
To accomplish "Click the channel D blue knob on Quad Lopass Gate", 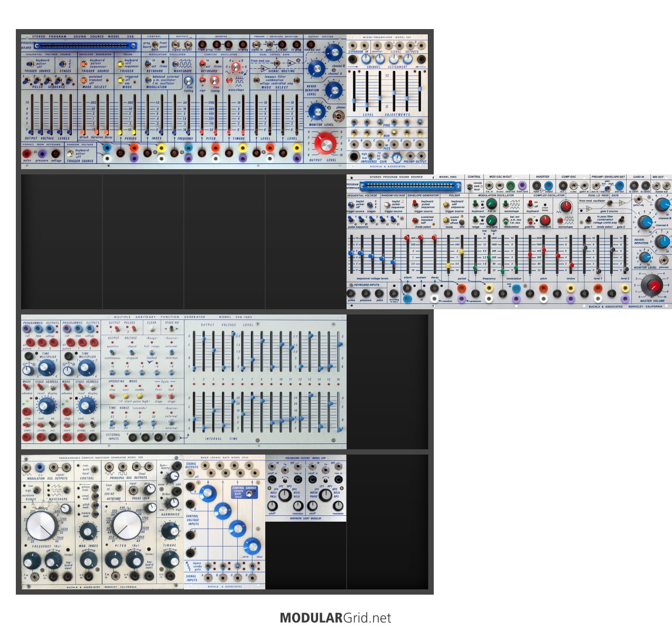I will [252, 546].
